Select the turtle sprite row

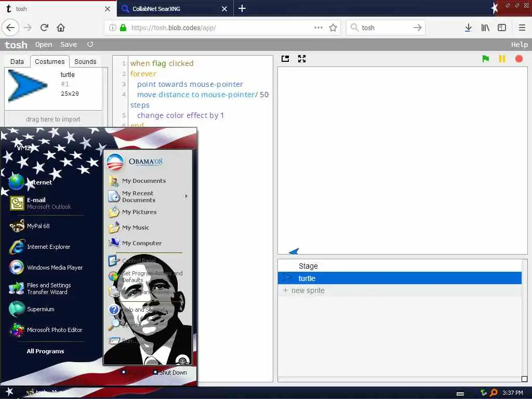click(400, 278)
